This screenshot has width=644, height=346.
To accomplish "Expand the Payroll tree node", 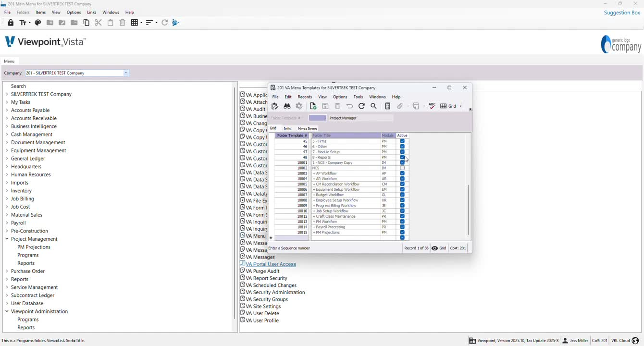I will click(7, 223).
